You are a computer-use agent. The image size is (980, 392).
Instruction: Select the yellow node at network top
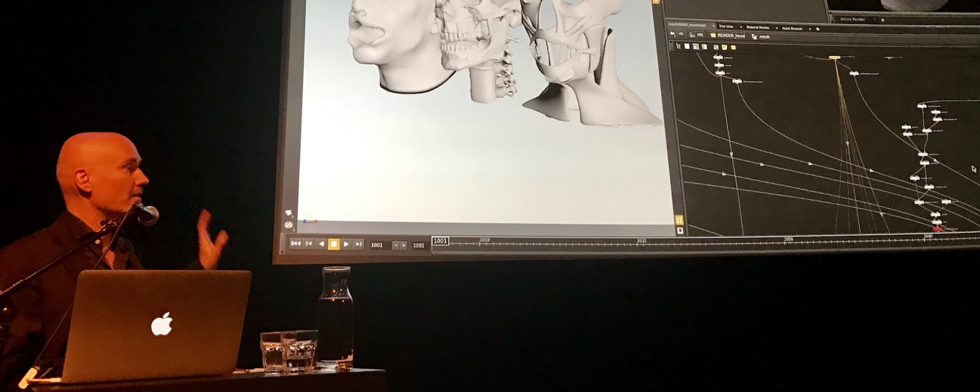[834, 57]
